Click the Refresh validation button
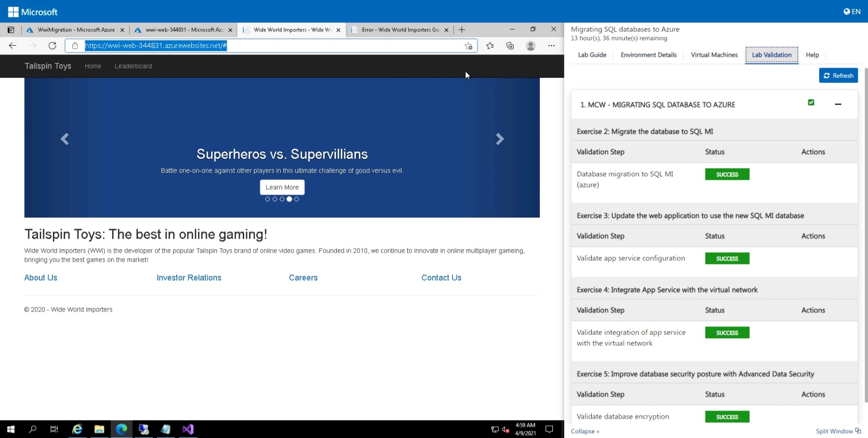The image size is (868, 438). (838, 76)
